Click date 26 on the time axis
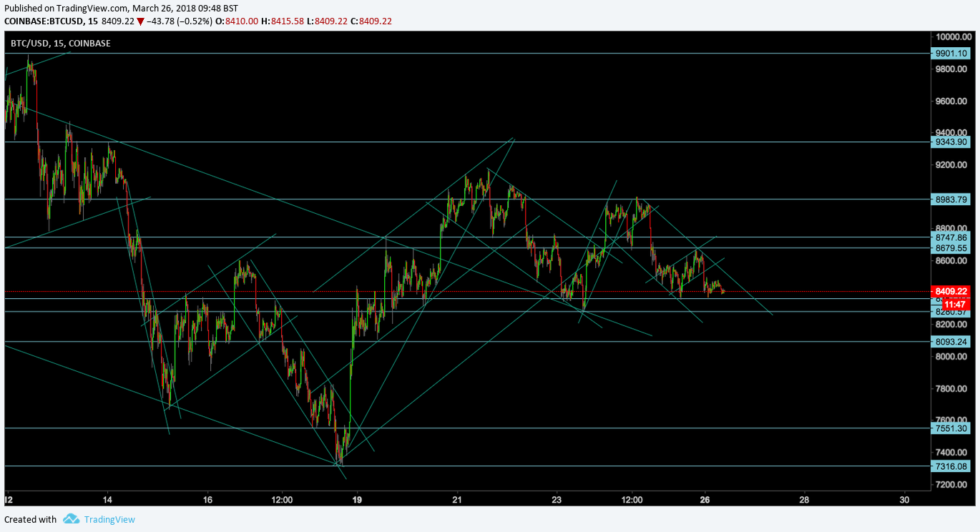980x532 pixels. (x=705, y=500)
